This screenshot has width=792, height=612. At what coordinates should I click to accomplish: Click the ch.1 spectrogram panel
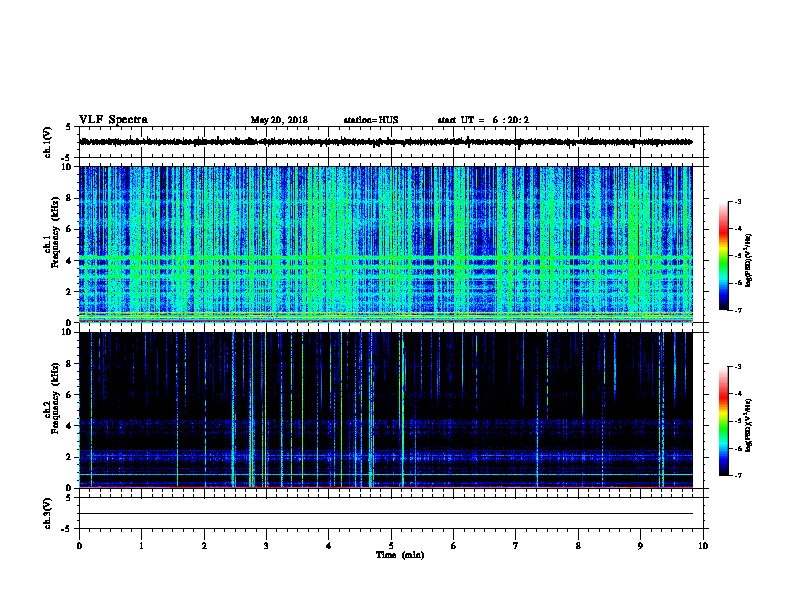386,244
